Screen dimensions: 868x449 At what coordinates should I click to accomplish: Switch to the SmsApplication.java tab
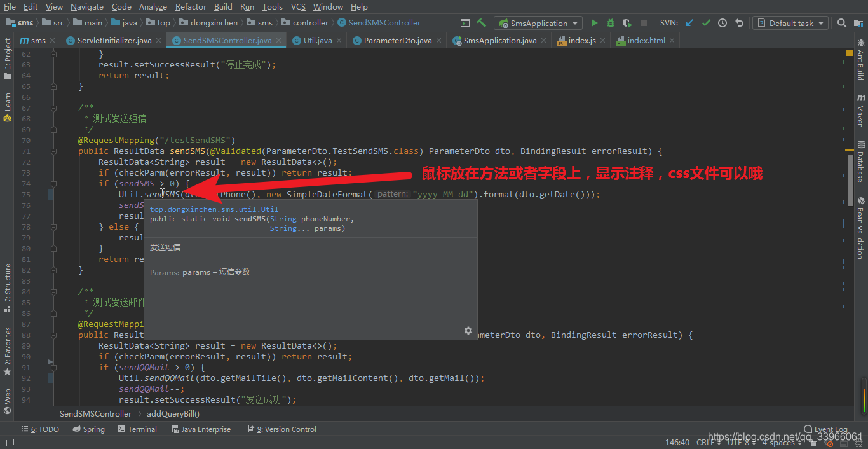tap(499, 40)
